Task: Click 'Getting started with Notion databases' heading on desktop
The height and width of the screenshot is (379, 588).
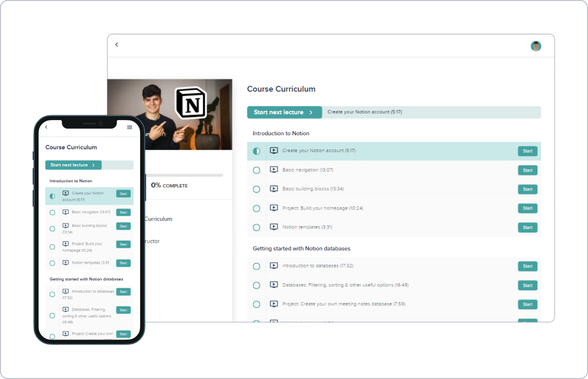Action: (x=301, y=248)
